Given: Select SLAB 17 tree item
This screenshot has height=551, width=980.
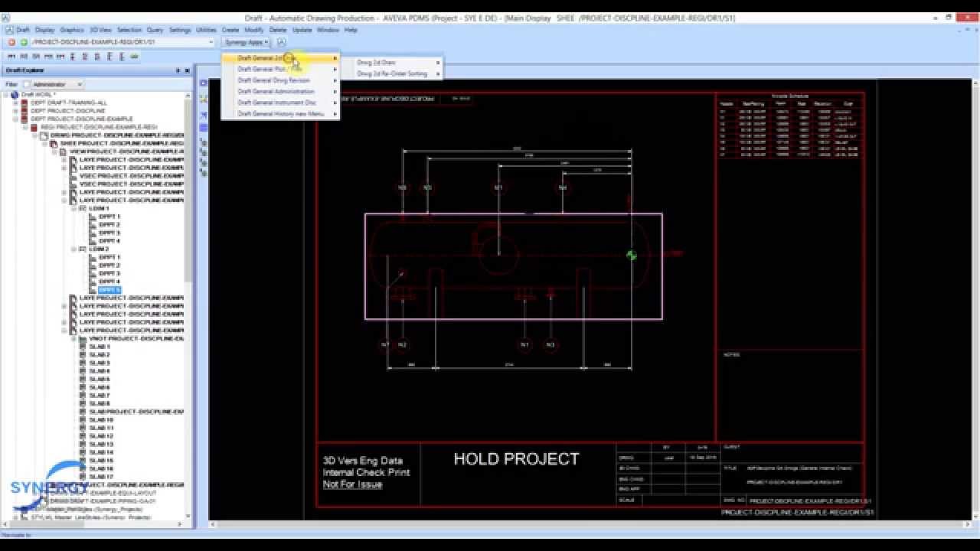Looking at the screenshot, I should pos(102,477).
